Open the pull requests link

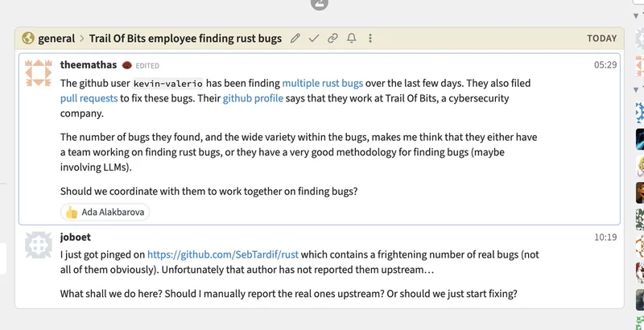coord(89,98)
